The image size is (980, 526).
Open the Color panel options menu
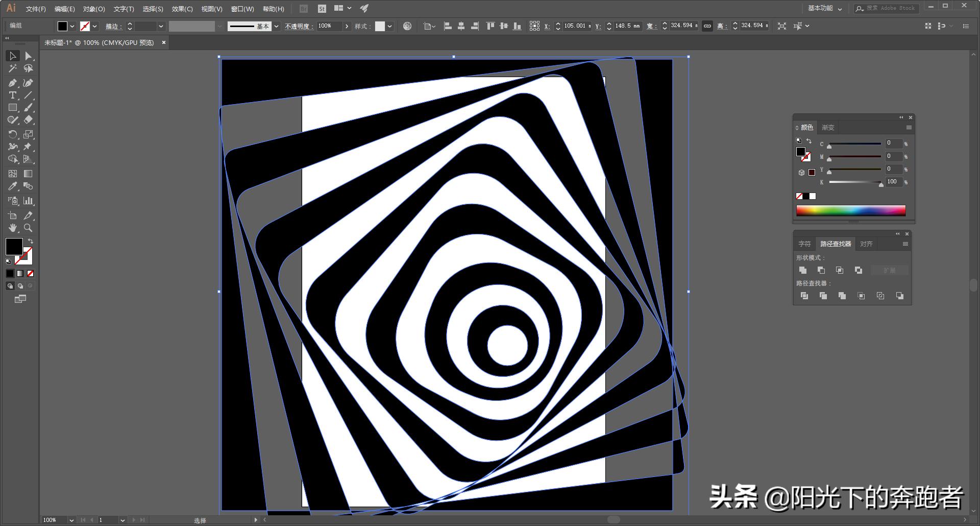909,128
